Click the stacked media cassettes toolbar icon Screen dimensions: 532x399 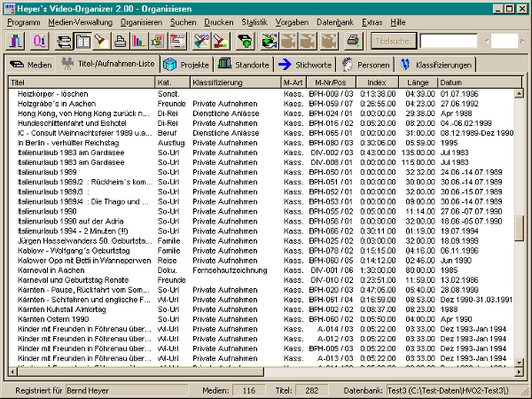(x=64, y=40)
